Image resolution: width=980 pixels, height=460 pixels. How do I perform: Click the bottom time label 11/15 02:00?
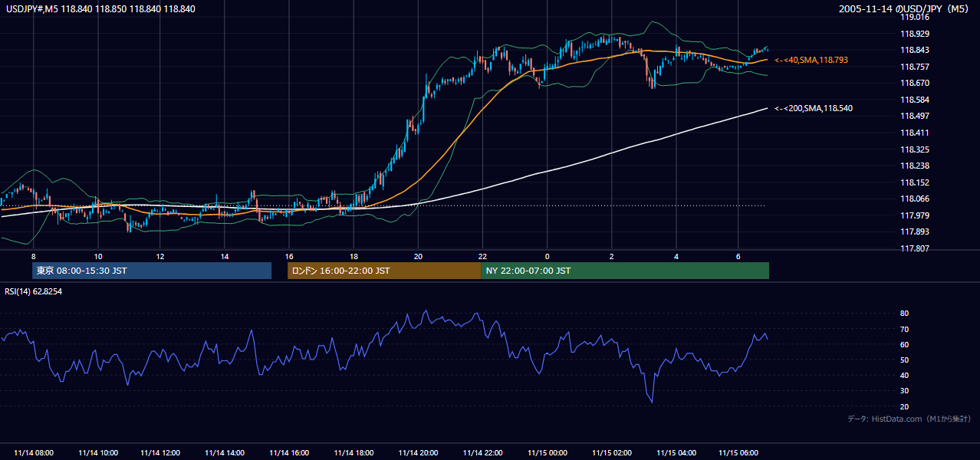coord(612,453)
